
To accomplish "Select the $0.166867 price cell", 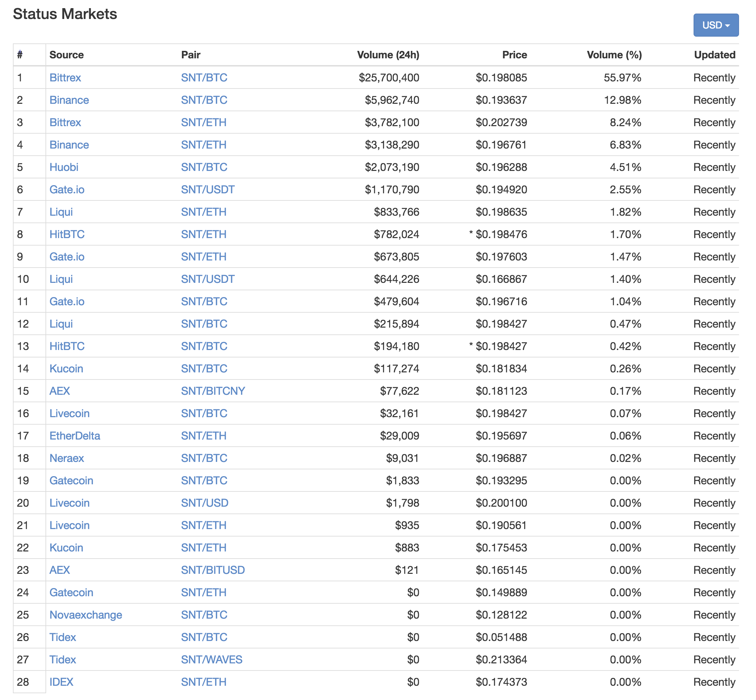I will [x=502, y=279].
